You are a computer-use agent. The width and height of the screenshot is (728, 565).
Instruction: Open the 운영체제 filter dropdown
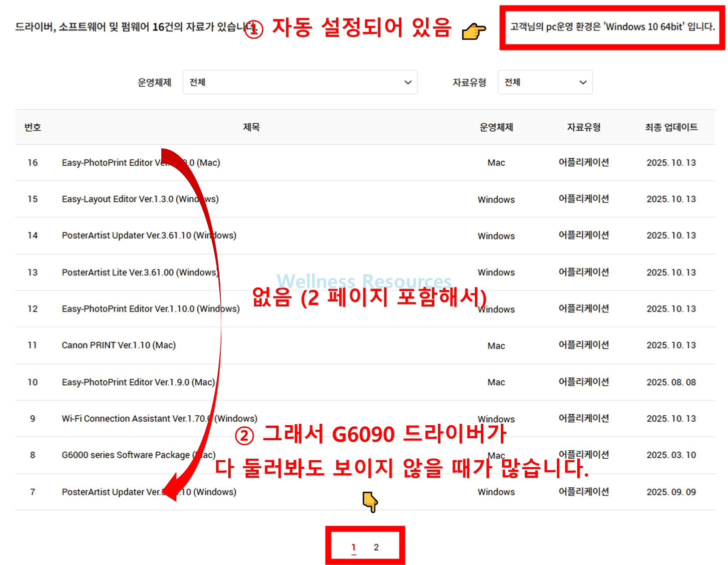(300, 82)
